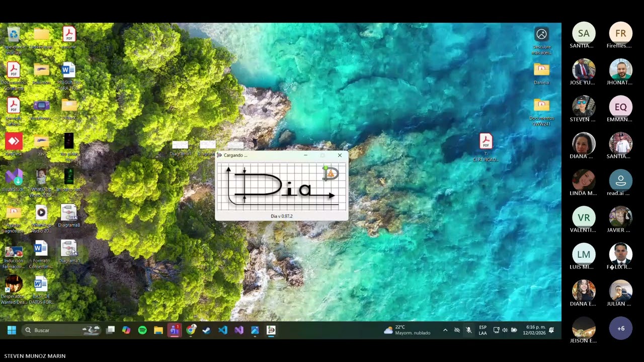Close the Cargando Dia splash window
The width and height of the screenshot is (644, 362).
pos(340,155)
